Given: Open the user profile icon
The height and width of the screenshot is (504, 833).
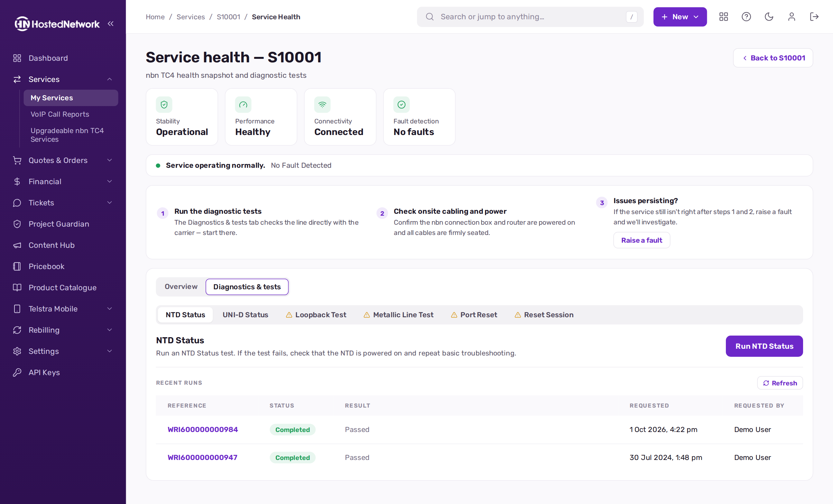Looking at the screenshot, I should point(791,17).
